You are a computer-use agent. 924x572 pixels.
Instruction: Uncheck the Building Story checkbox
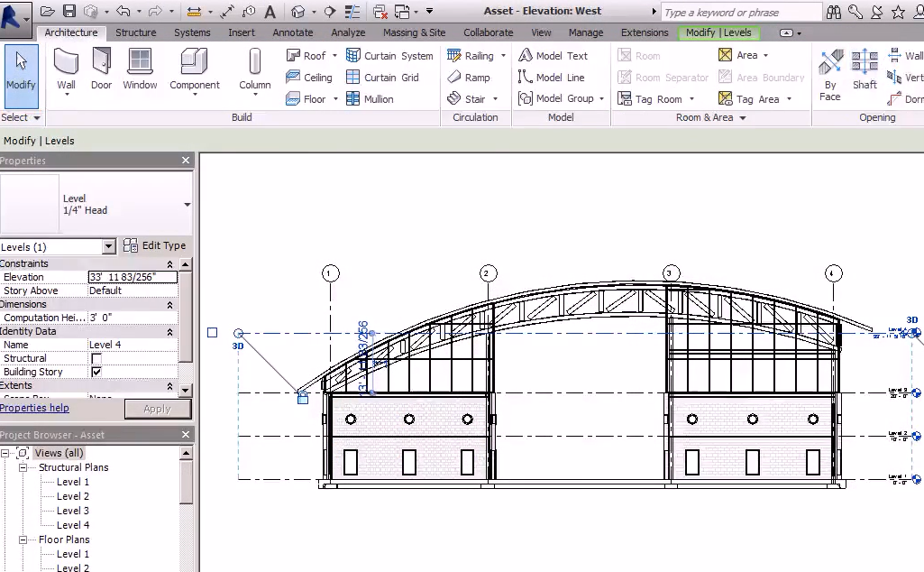tap(96, 372)
